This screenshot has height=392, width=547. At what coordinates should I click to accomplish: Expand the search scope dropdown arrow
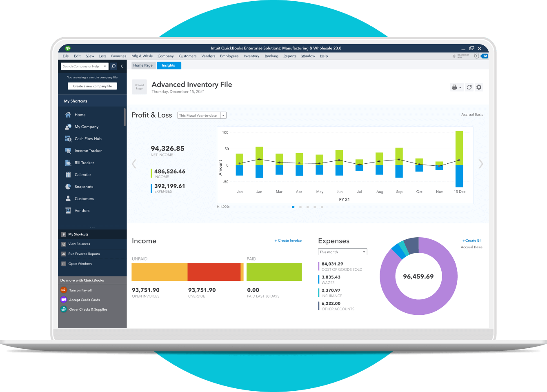(x=105, y=66)
